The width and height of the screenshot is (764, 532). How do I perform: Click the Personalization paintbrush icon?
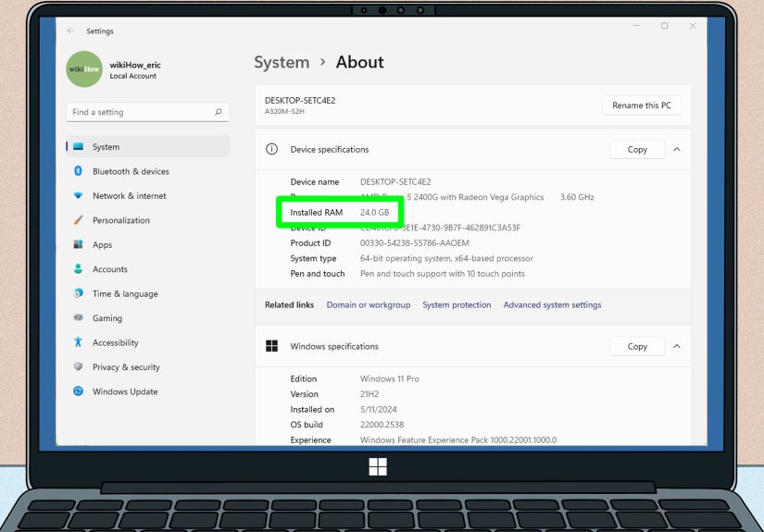pos(78,220)
